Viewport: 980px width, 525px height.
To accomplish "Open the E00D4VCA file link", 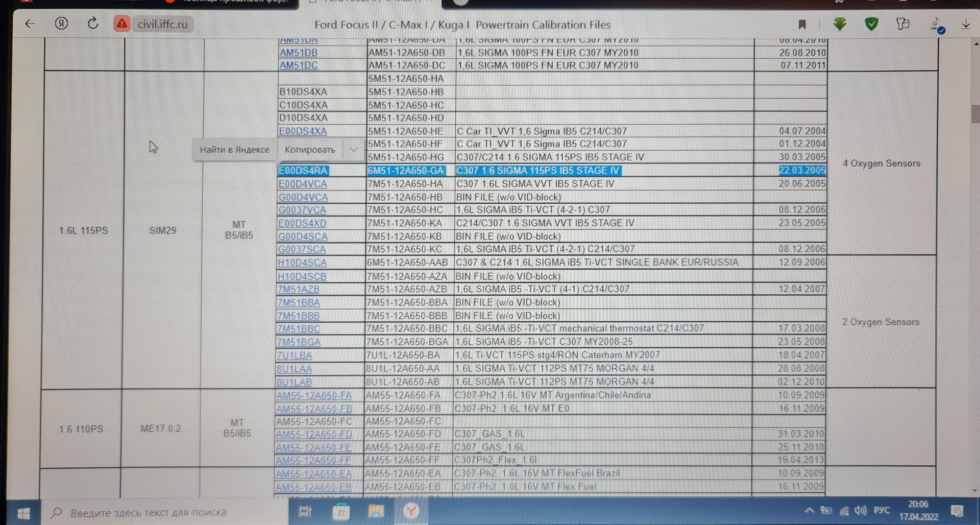I will tap(303, 184).
